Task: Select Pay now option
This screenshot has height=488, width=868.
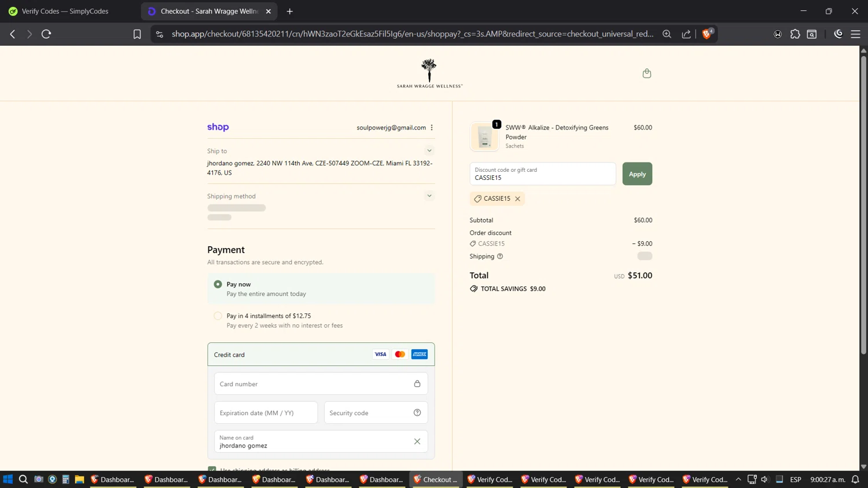Action: [x=218, y=284]
